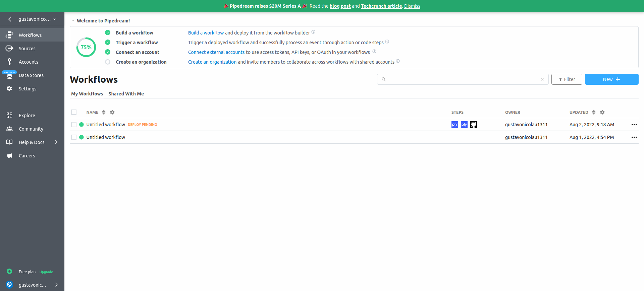Open more options for Aug 1 workflow

pos(634,137)
